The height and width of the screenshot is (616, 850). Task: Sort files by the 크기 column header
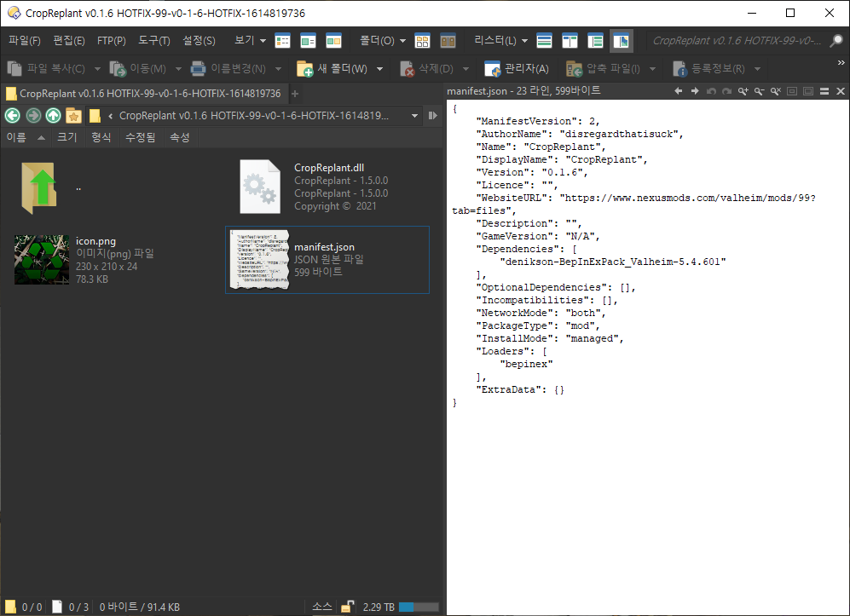click(66, 137)
